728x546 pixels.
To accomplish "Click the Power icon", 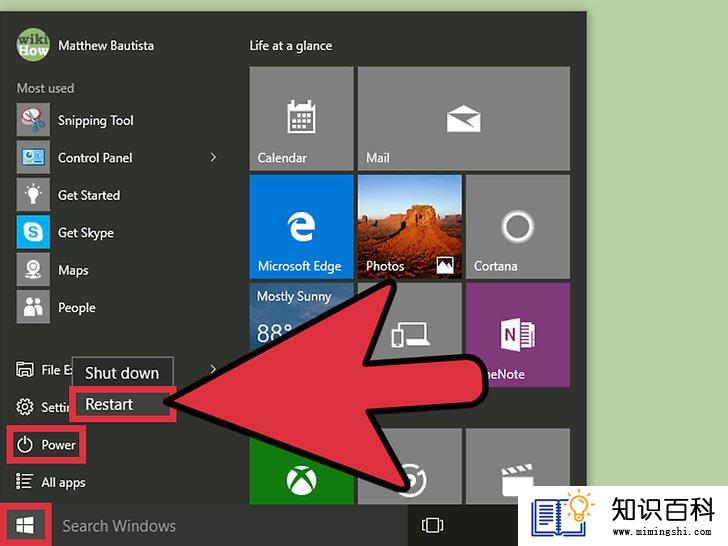I will pyautogui.click(x=25, y=444).
